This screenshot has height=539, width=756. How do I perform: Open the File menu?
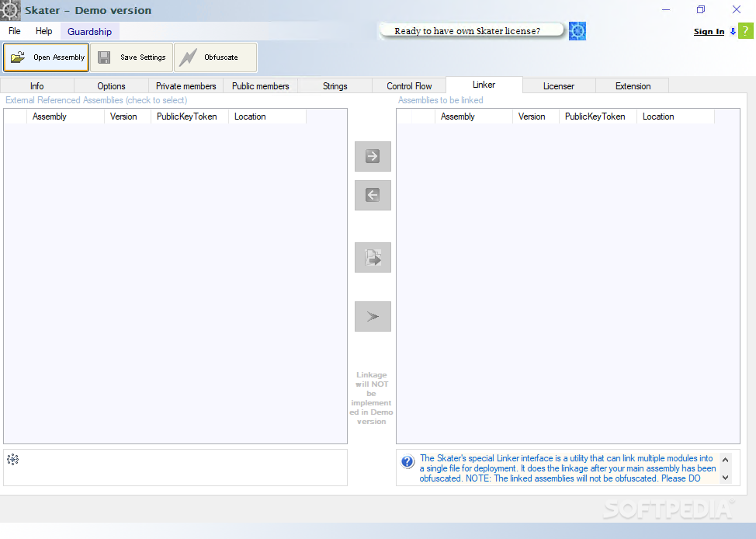(15, 31)
